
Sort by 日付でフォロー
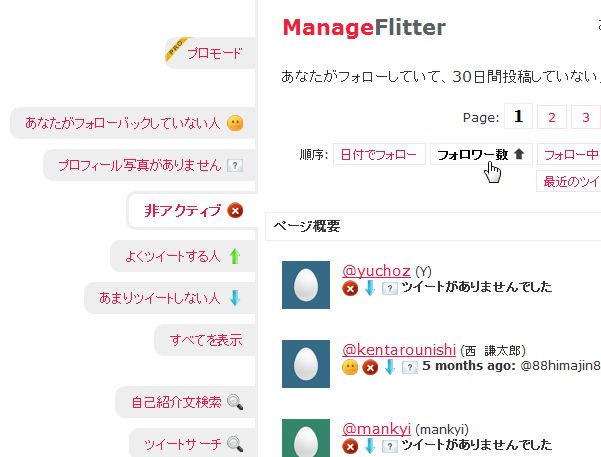tap(379, 155)
